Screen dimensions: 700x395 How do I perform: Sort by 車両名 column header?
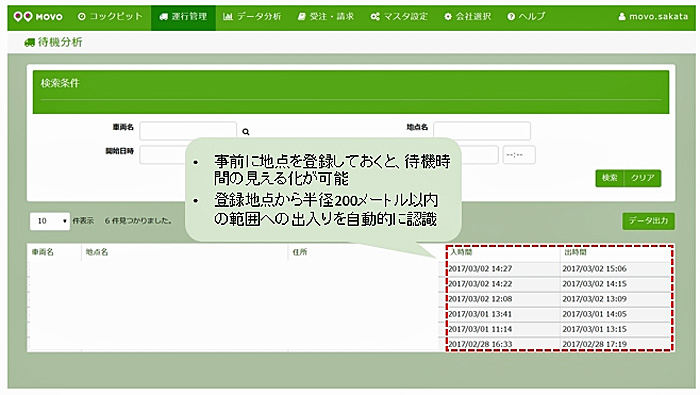(x=42, y=252)
